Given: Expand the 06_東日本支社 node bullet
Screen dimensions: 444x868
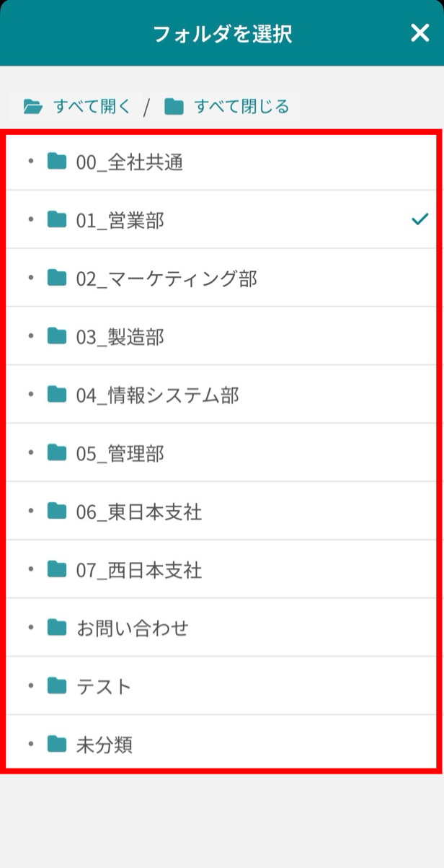Looking at the screenshot, I should 29,512.
